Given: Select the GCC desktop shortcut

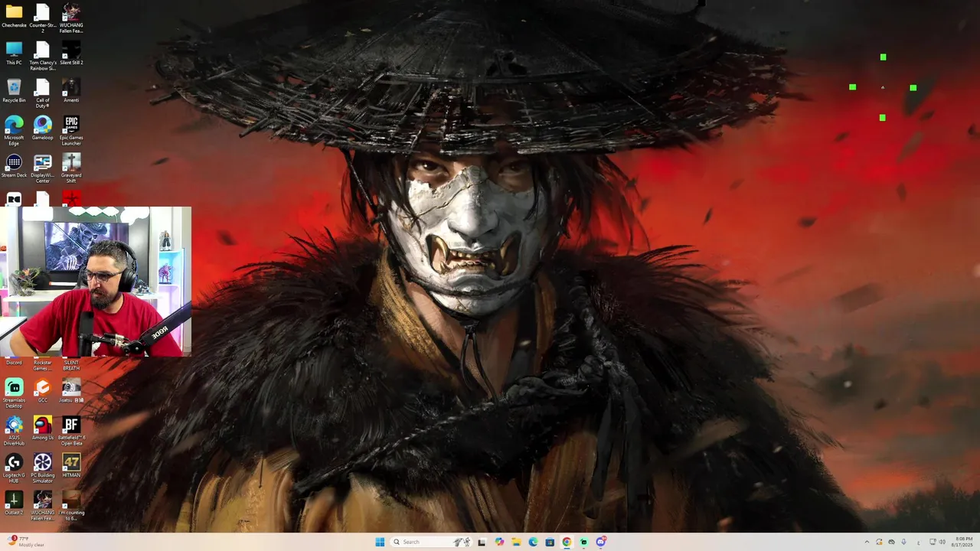Looking at the screenshot, I should tap(42, 390).
